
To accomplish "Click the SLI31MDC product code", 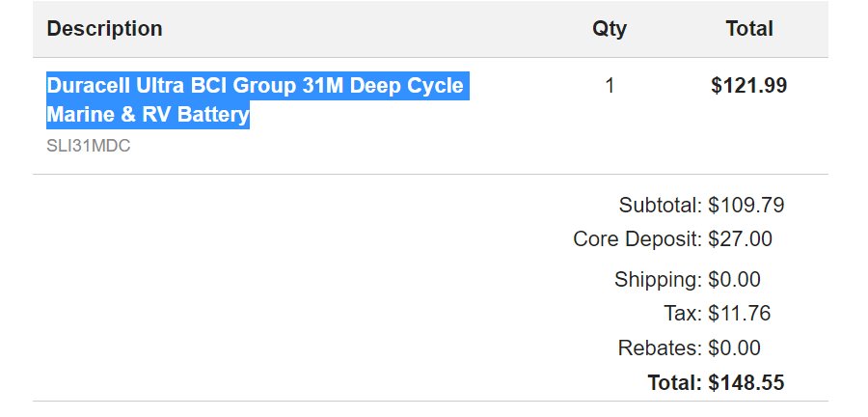I will point(88,147).
